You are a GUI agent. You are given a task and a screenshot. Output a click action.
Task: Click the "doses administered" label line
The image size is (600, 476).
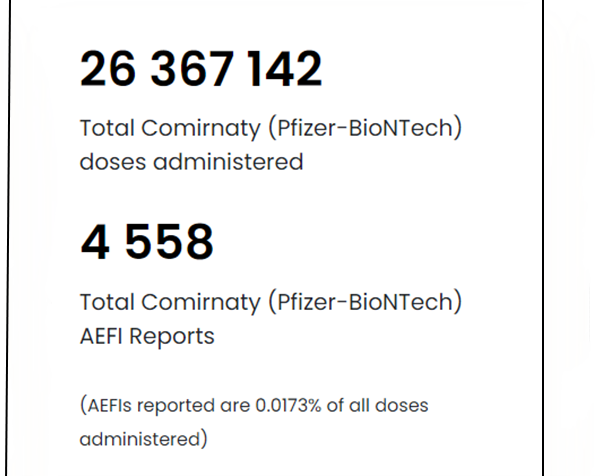pos(191,161)
